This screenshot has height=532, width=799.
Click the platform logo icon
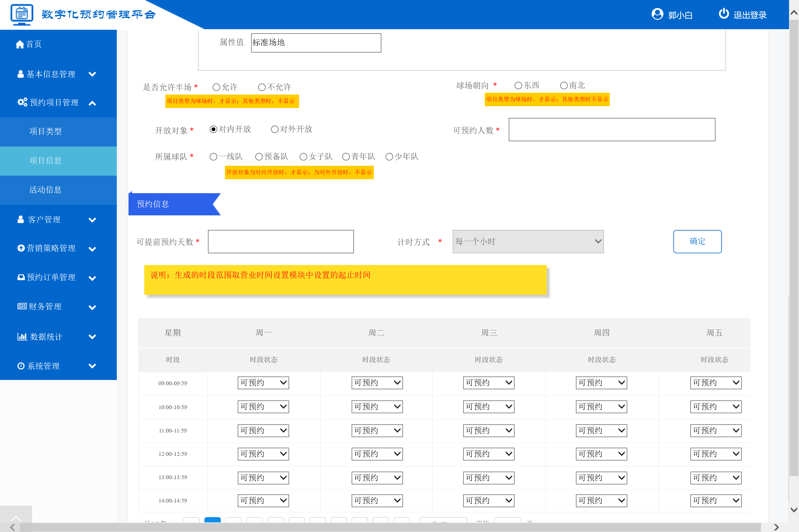[x=22, y=14]
